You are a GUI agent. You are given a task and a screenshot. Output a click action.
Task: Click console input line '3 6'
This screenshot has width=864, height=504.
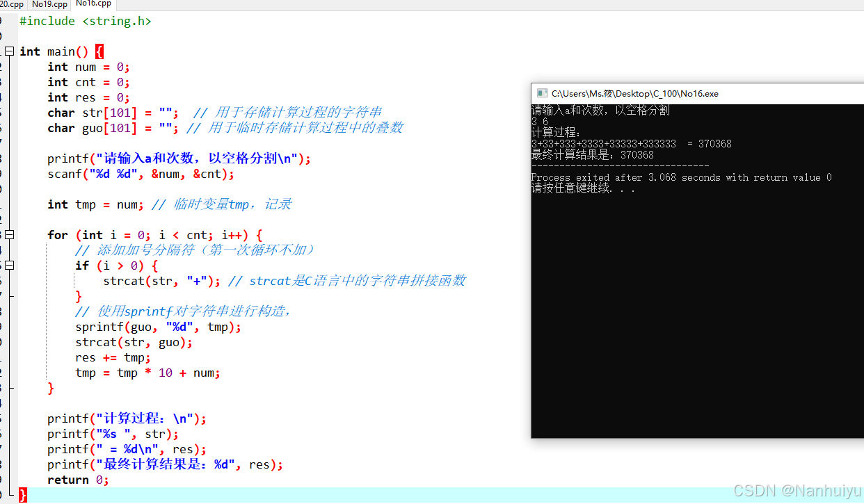(x=540, y=122)
